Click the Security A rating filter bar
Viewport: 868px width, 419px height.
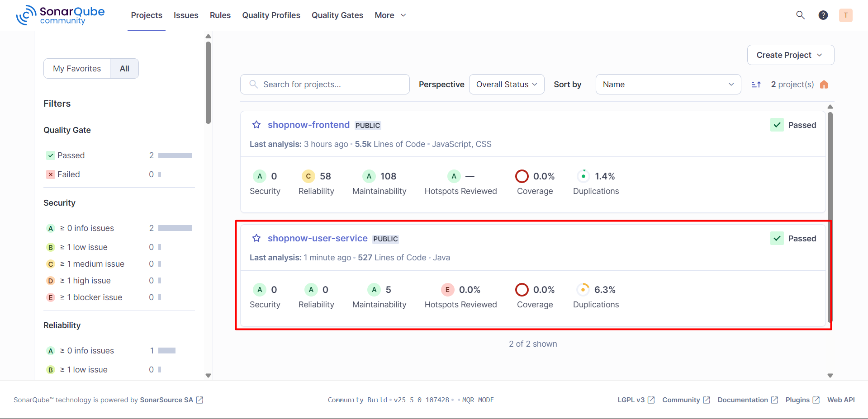tap(175, 228)
